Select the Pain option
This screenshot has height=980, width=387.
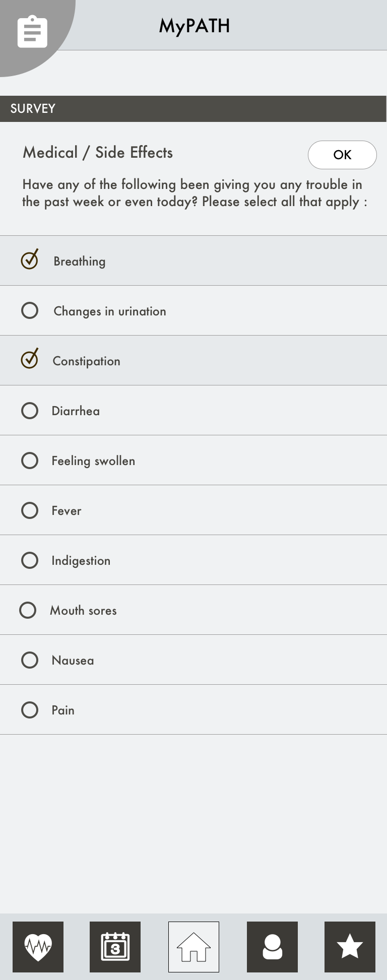coord(193,709)
